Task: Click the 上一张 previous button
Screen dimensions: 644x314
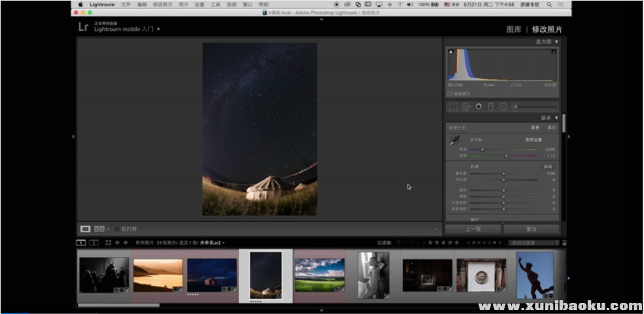Action: pyautogui.click(x=473, y=229)
